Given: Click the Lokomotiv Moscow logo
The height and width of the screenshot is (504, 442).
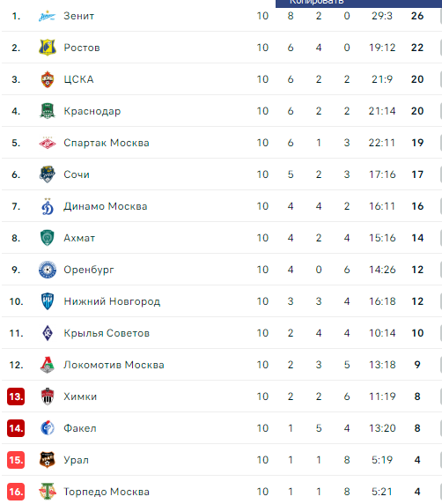Looking at the screenshot, I should (48, 365).
